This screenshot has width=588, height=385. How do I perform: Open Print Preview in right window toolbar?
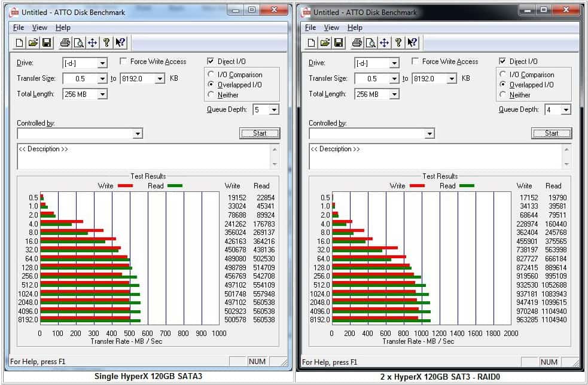[x=371, y=42]
